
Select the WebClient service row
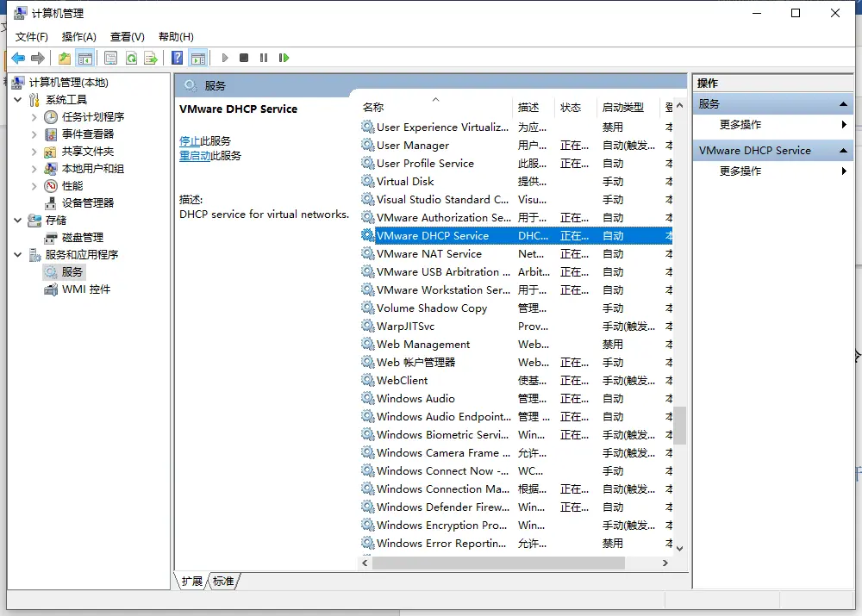tap(515, 380)
